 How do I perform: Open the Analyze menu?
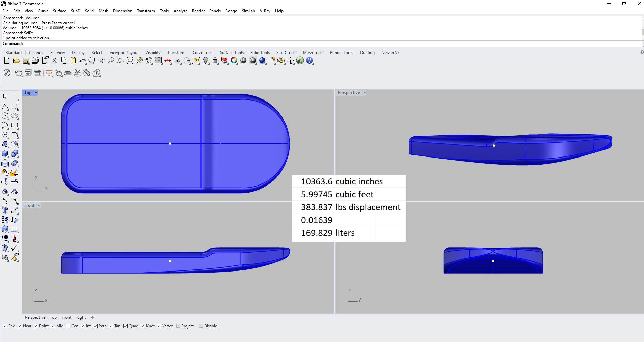click(x=180, y=11)
